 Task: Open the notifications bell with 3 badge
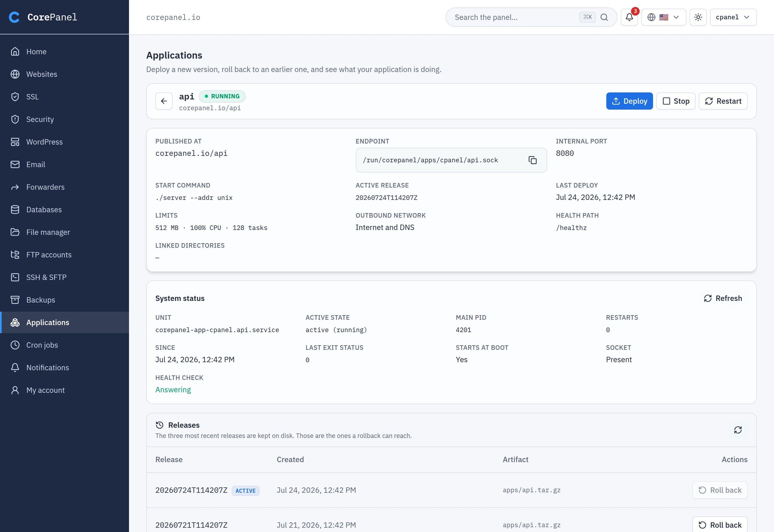629,17
